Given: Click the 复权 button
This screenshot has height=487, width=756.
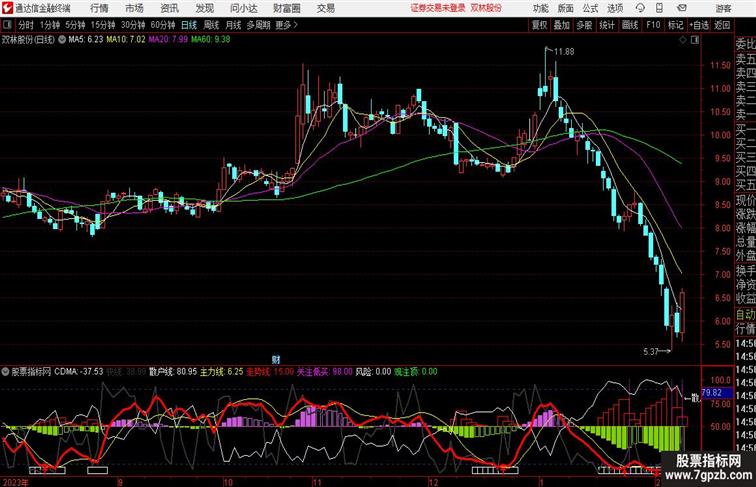Looking at the screenshot, I should tap(539, 25).
